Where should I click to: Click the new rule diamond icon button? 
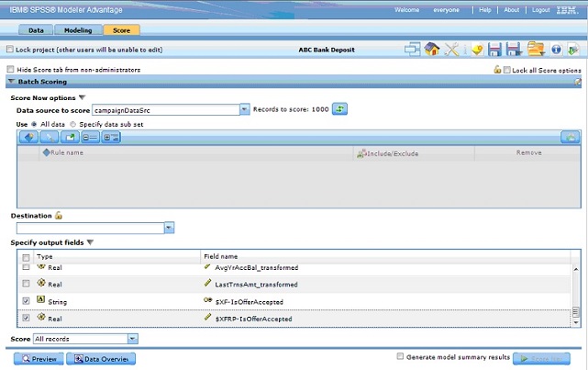28,138
